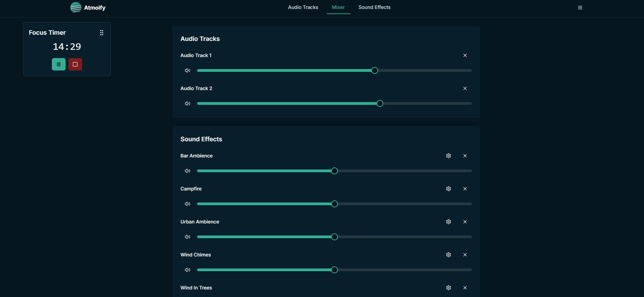This screenshot has height=297, width=644.
Task: Remove Bar Ambience effect
Action: (465, 156)
